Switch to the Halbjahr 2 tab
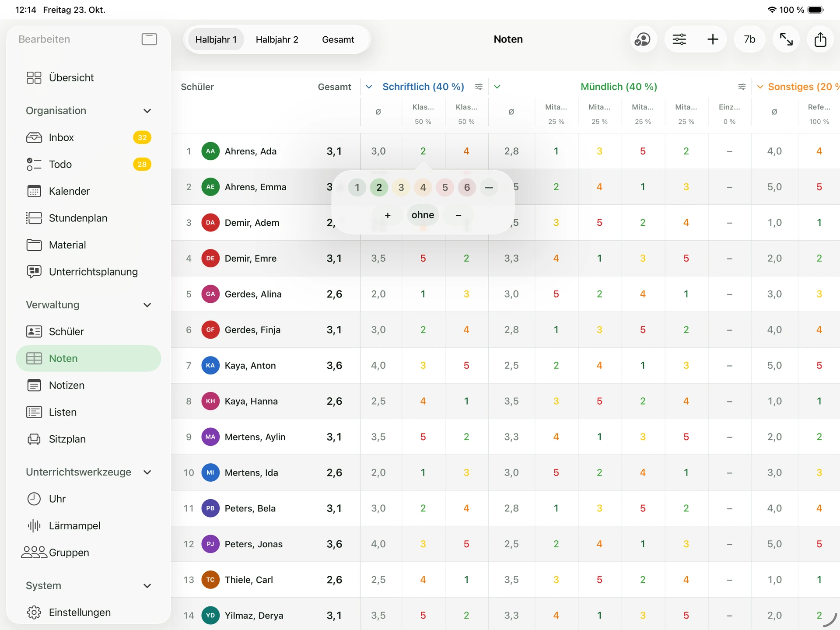Image resolution: width=840 pixels, height=630 pixels. pos(277,39)
